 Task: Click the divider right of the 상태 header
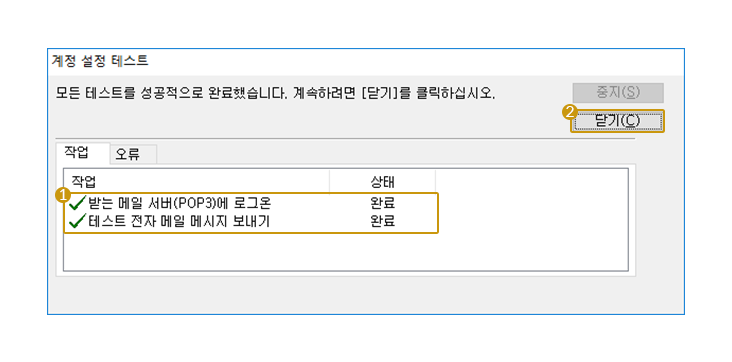click(x=435, y=181)
